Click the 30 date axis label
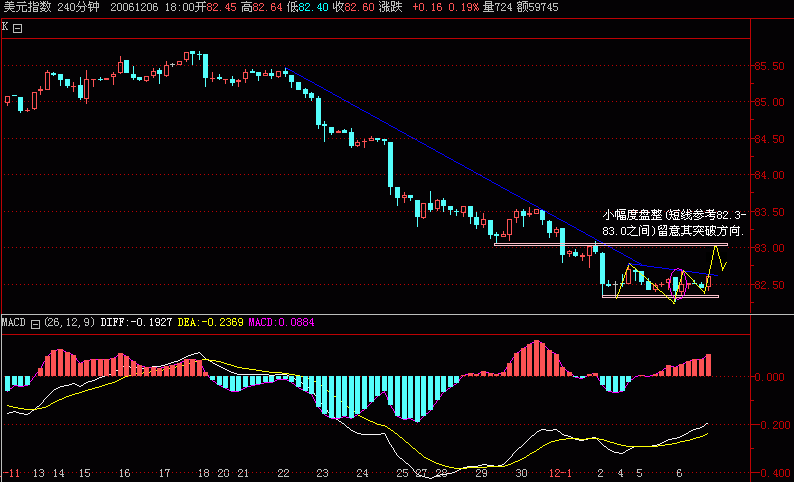This screenshot has height=482, width=794. pos(521,473)
